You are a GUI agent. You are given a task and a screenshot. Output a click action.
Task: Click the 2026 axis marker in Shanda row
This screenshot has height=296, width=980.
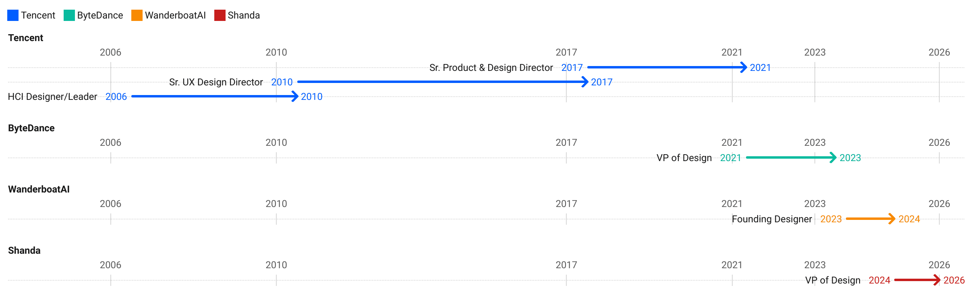tap(939, 265)
